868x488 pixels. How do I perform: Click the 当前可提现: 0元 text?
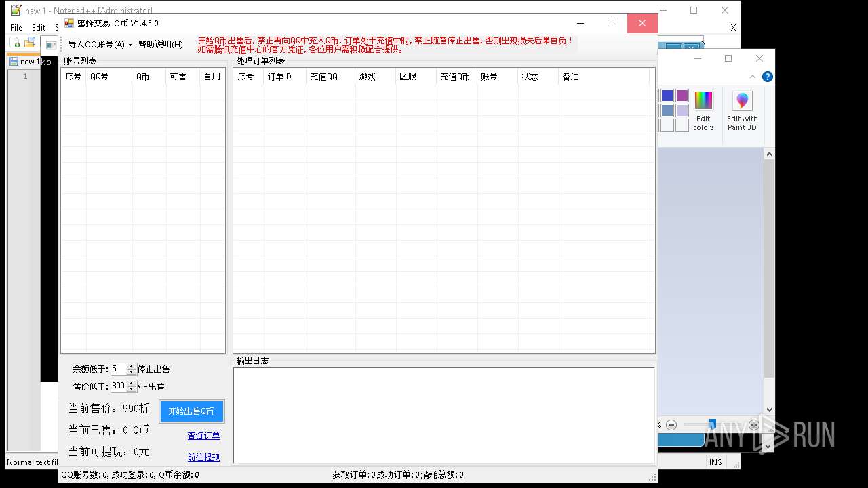point(108,452)
